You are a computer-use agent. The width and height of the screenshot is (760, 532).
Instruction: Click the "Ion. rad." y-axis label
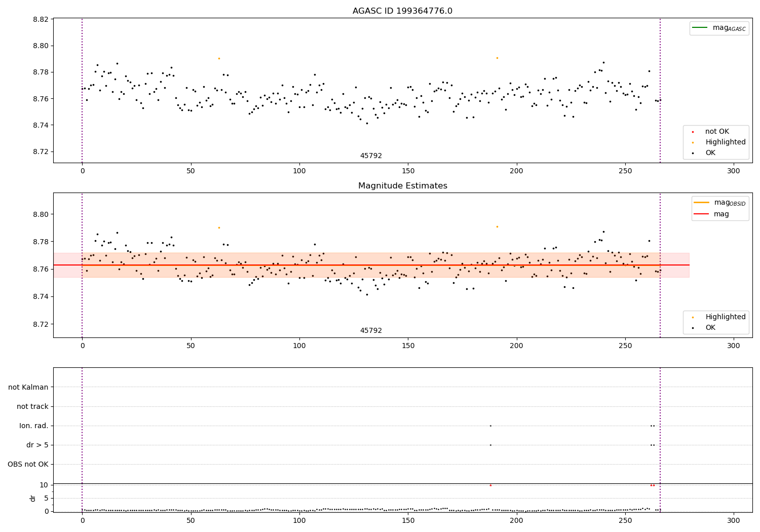[34, 426]
